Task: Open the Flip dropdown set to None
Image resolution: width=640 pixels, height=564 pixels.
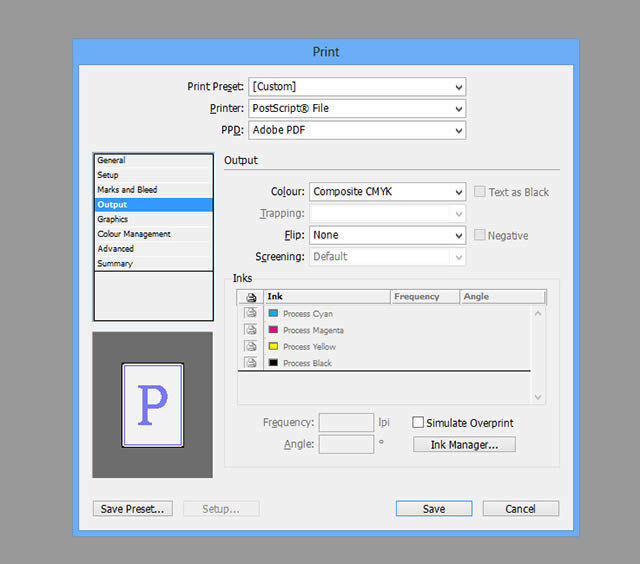Action: [387, 235]
